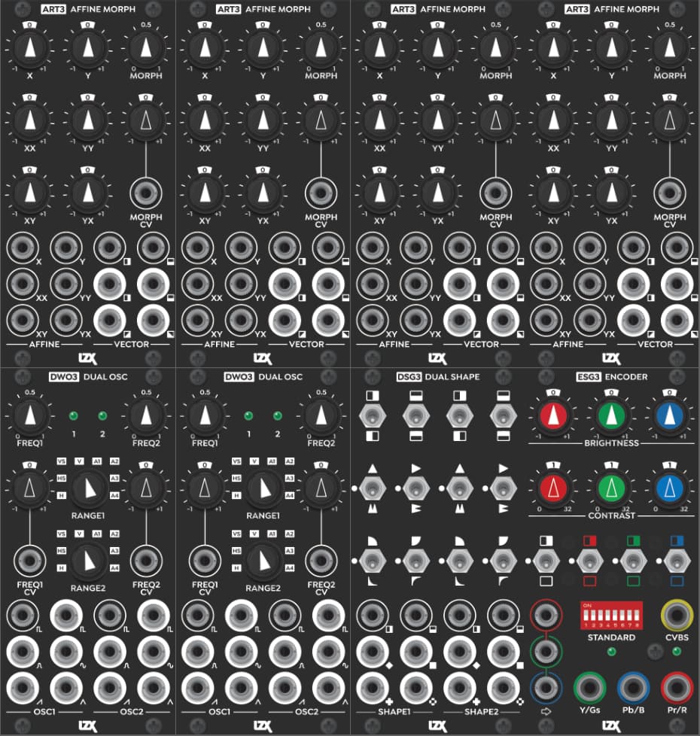Viewport: 700px width, 736px height.
Task: Flip the leftmost toggle in the DSG3 top row
Action: pos(373,416)
